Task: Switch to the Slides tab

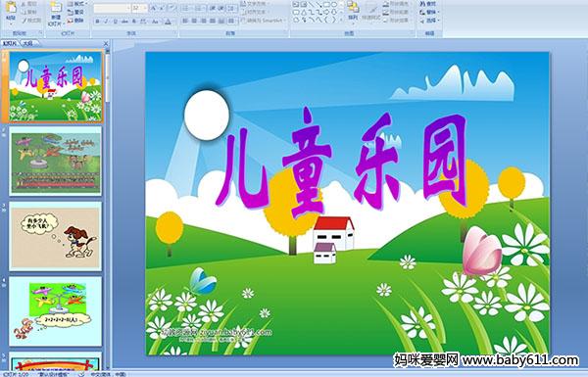Action: pyautogui.click(x=10, y=43)
